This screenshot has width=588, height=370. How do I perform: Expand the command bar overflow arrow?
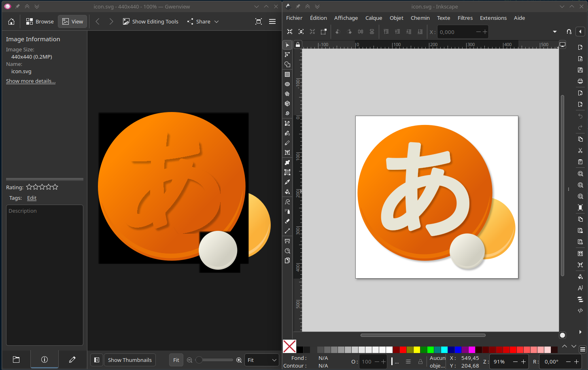(580, 332)
